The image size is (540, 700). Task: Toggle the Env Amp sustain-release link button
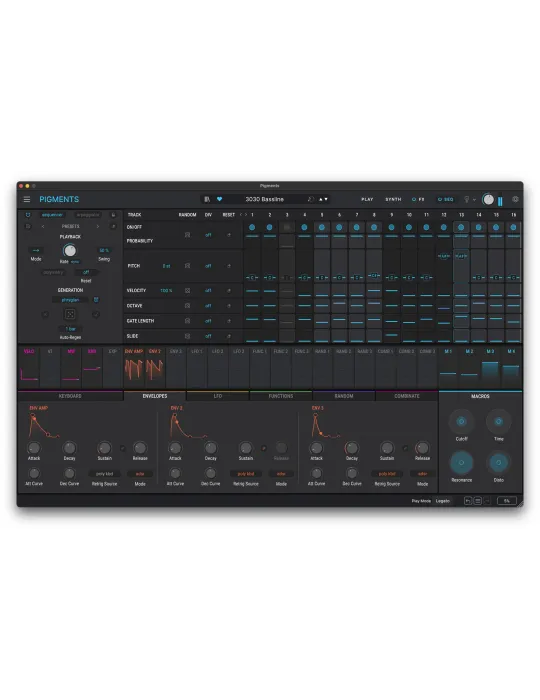click(123, 448)
